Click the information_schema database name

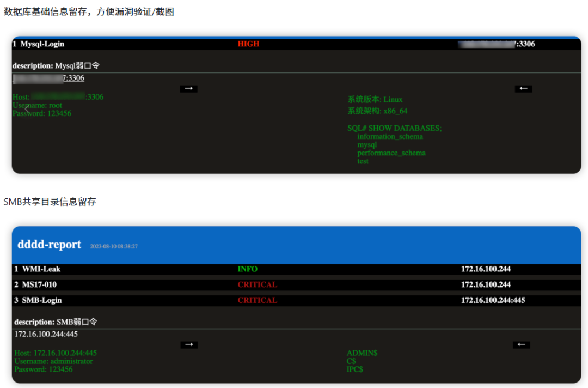click(390, 136)
